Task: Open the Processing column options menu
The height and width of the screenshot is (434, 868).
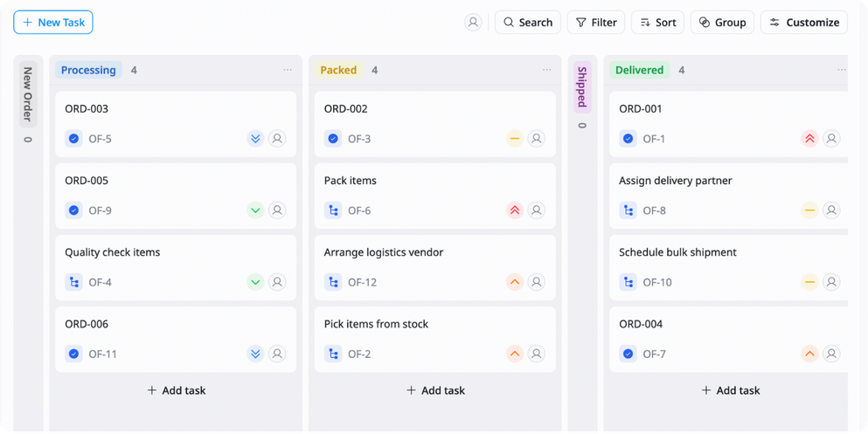Action: tap(288, 70)
